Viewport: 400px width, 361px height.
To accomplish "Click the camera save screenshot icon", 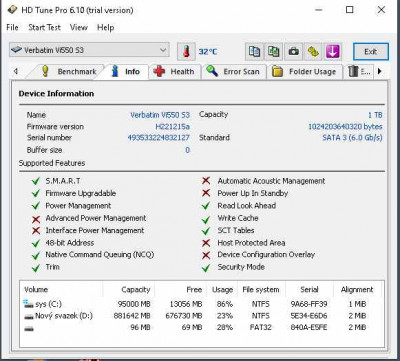I will (x=294, y=52).
